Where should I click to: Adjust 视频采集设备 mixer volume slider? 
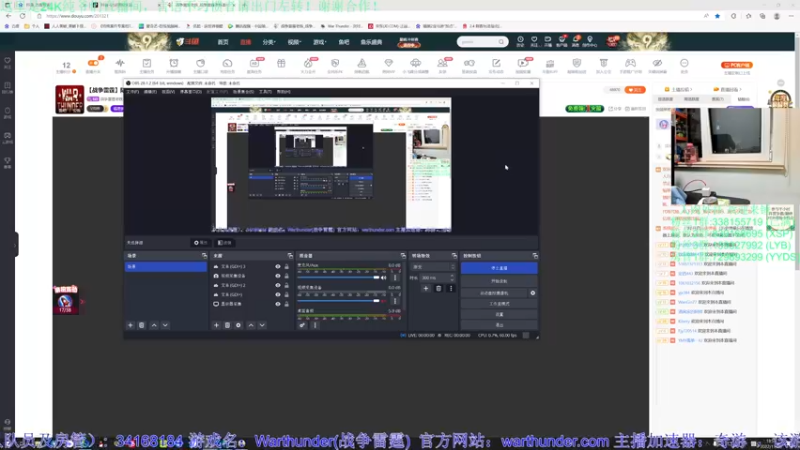(338, 301)
